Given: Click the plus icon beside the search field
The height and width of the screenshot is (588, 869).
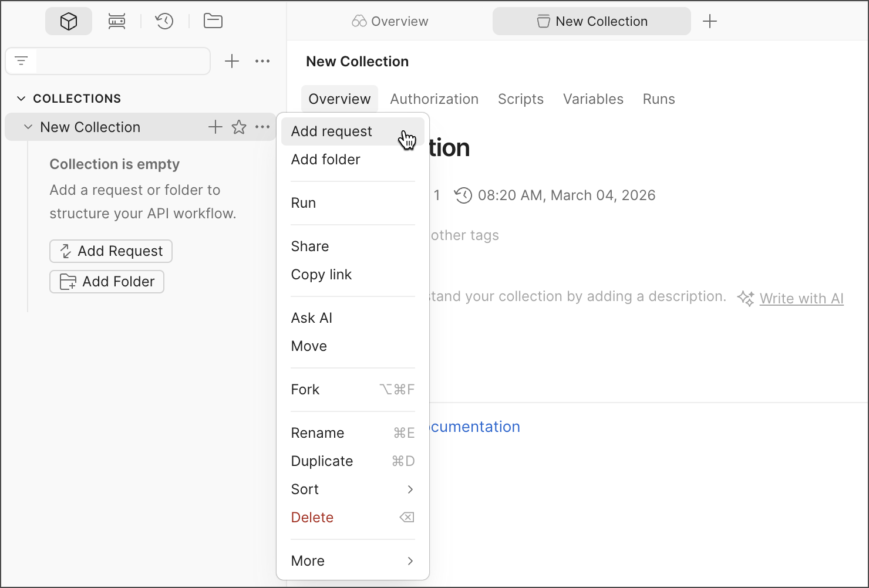Looking at the screenshot, I should [x=232, y=61].
